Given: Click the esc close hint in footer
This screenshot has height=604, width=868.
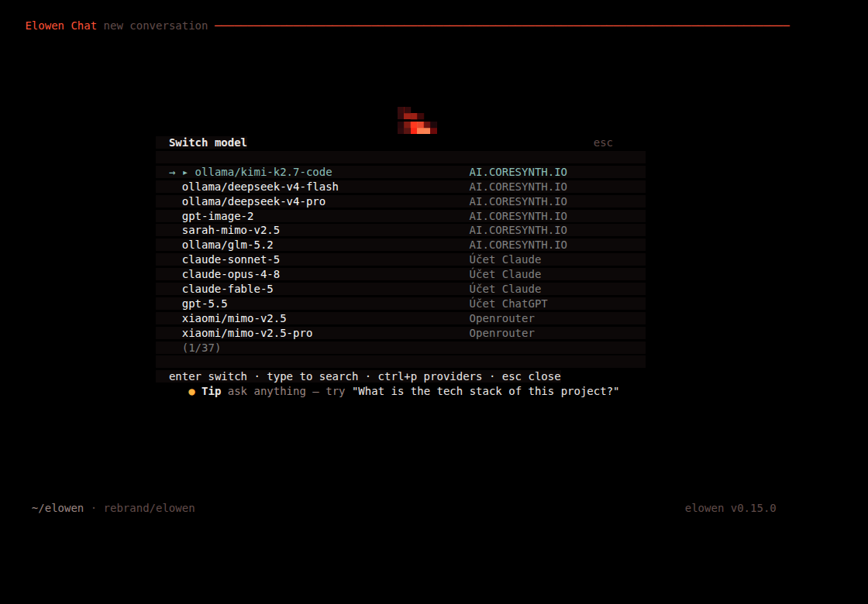Looking at the screenshot, I should pos(532,376).
